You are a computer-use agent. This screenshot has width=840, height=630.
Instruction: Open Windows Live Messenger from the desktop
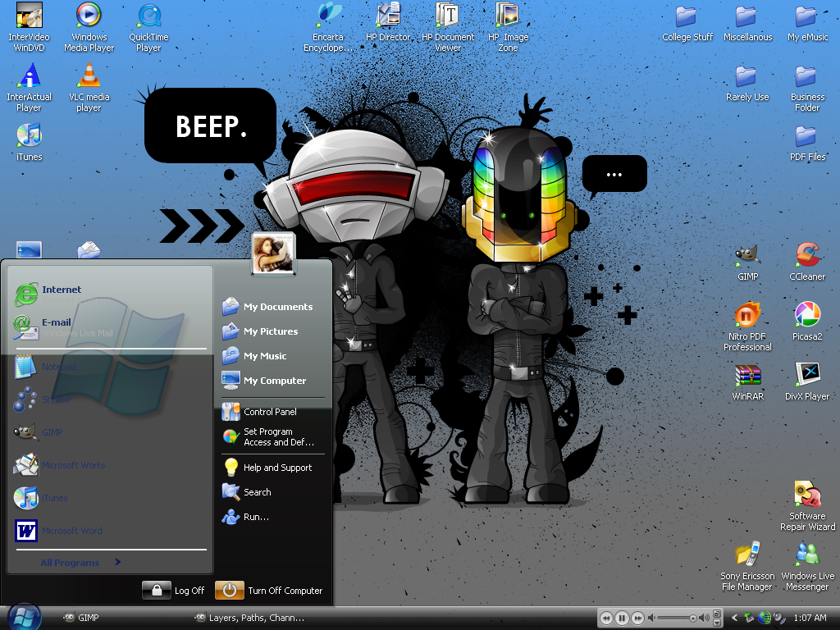807,566
